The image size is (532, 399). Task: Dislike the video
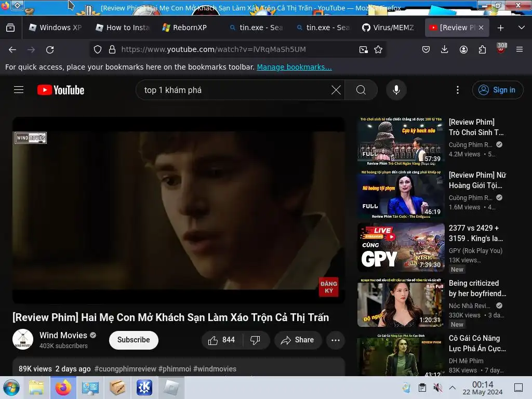(256, 340)
